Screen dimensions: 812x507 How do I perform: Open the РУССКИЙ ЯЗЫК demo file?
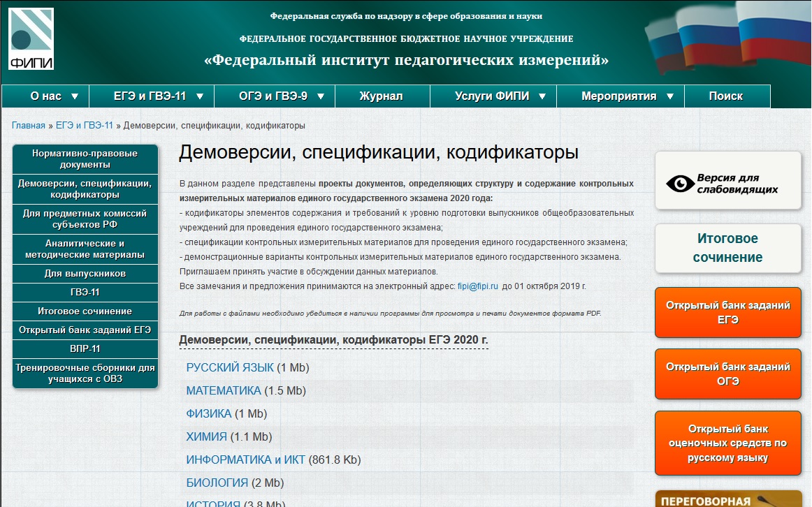230,368
